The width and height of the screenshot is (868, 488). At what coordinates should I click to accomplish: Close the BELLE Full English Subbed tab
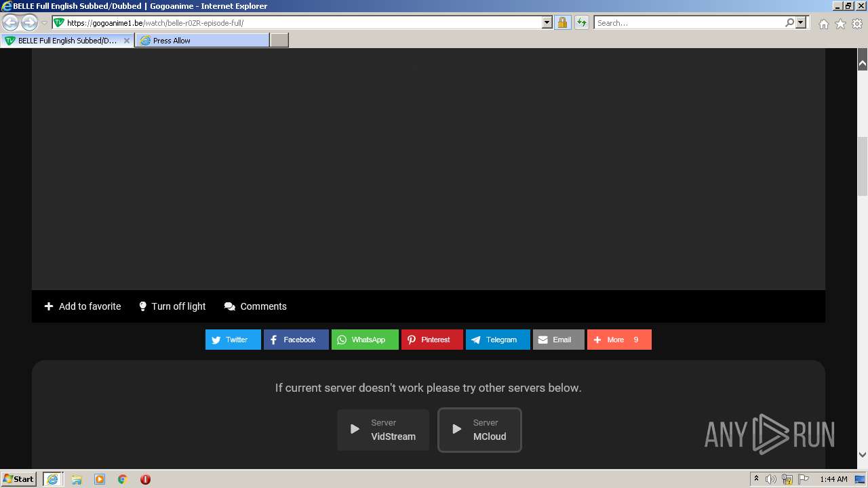coord(126,41)
